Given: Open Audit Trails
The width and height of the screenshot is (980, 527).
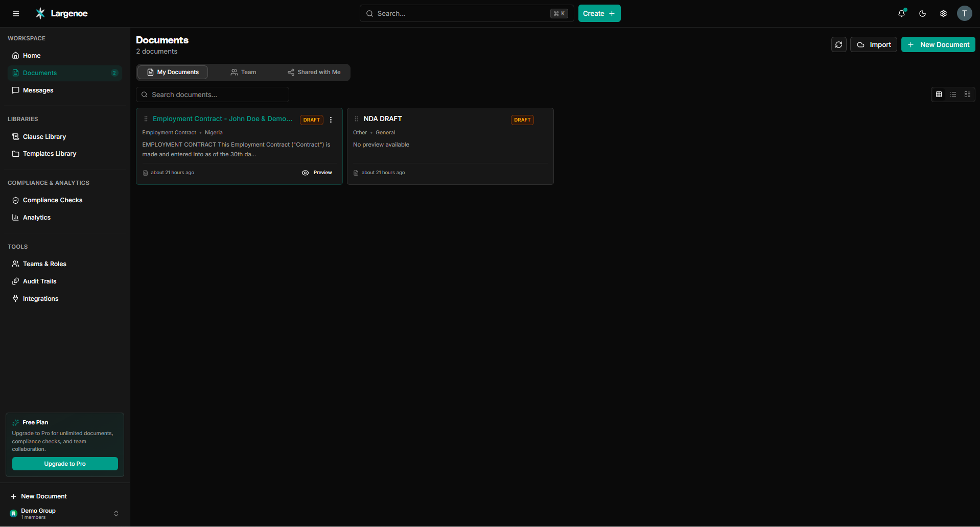Looking at the screenshot, I should [x=39, y=281].
